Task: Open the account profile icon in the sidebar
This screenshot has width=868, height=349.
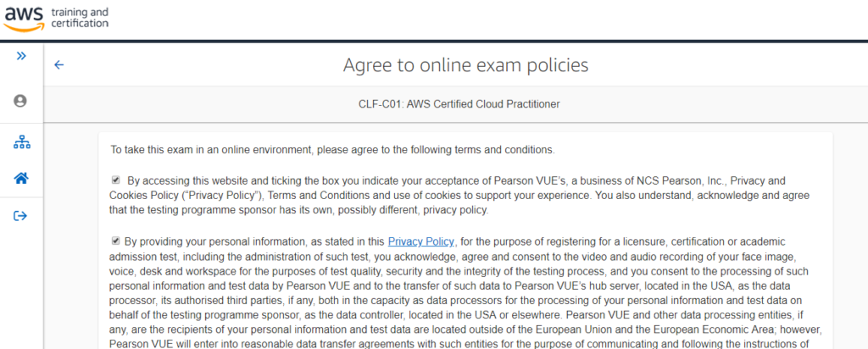Action: 20,101
